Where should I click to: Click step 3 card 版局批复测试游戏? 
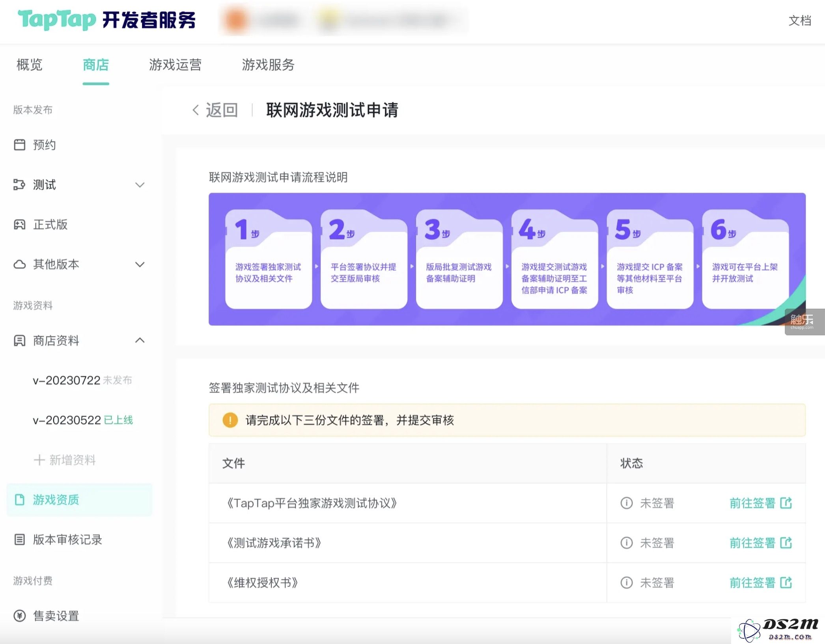[x=459, y=259]
